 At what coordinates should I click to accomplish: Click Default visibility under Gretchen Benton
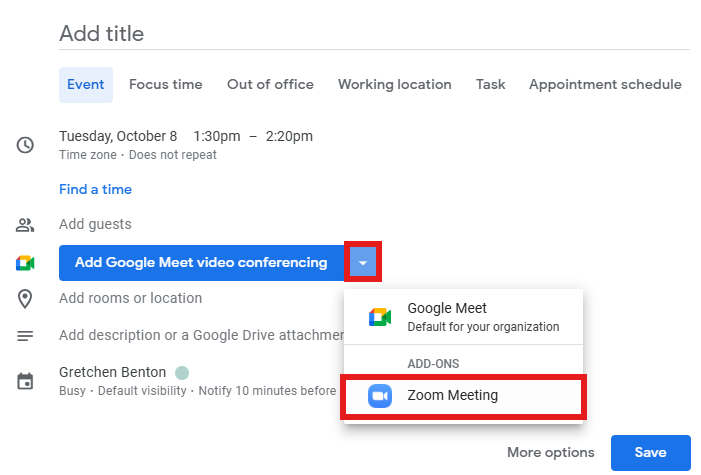pos(142,390)
